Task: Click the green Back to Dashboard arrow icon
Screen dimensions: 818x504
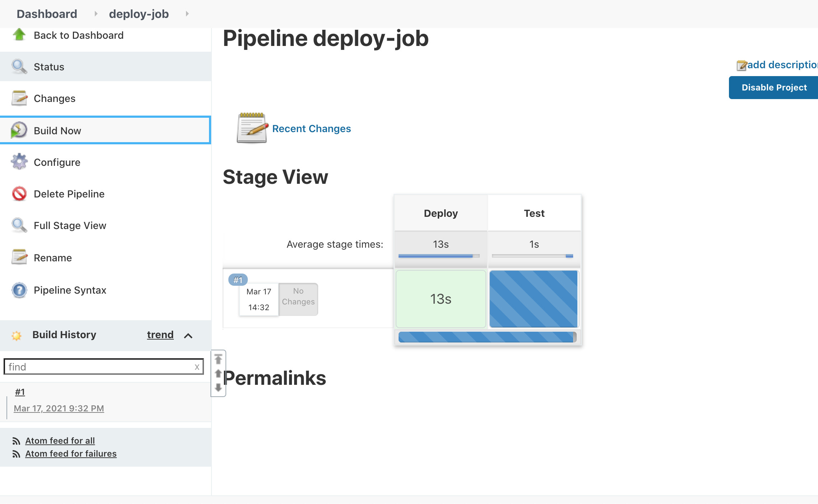Action: (19, 35)
